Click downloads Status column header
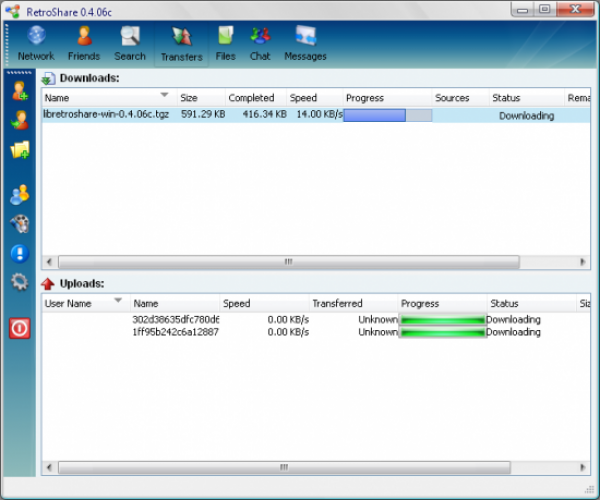Screen dimensions: 600x500 coord(527,98)
